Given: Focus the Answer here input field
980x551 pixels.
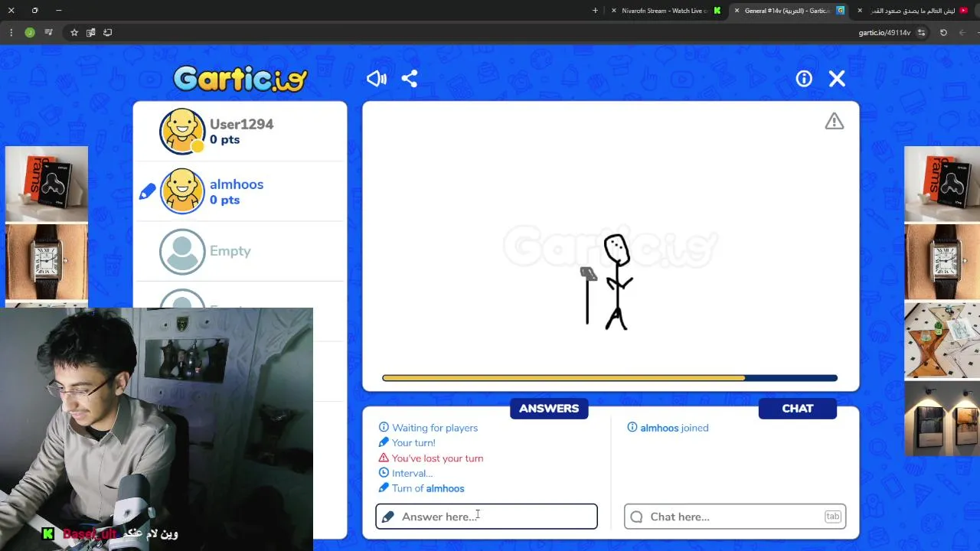Looking at the screenshot, I should coord(486,517).
